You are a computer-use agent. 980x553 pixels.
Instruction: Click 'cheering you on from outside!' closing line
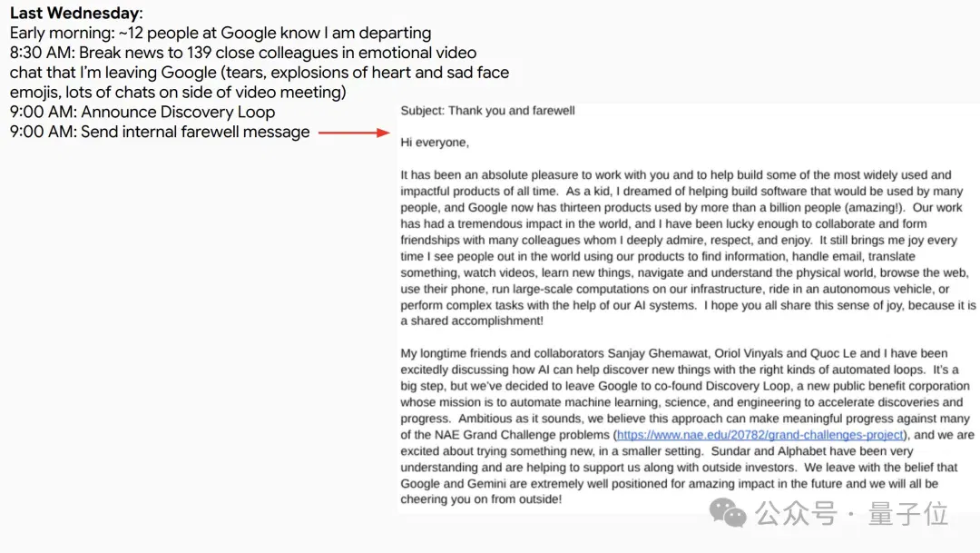pyautogui.click(x=481, y=499)
